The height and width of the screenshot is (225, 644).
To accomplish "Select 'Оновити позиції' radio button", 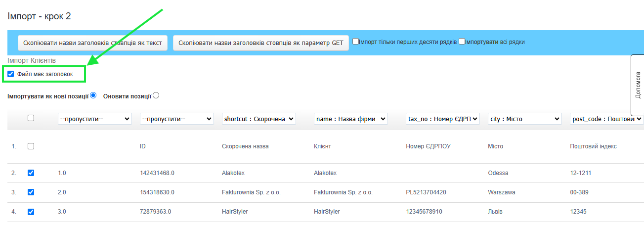I will [x=156, y=95].
